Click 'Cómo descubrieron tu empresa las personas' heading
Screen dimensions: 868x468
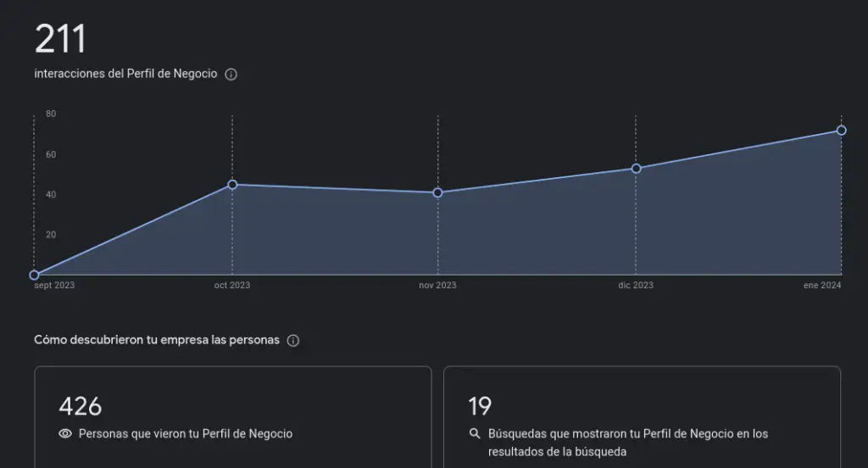tap(157, 340)
